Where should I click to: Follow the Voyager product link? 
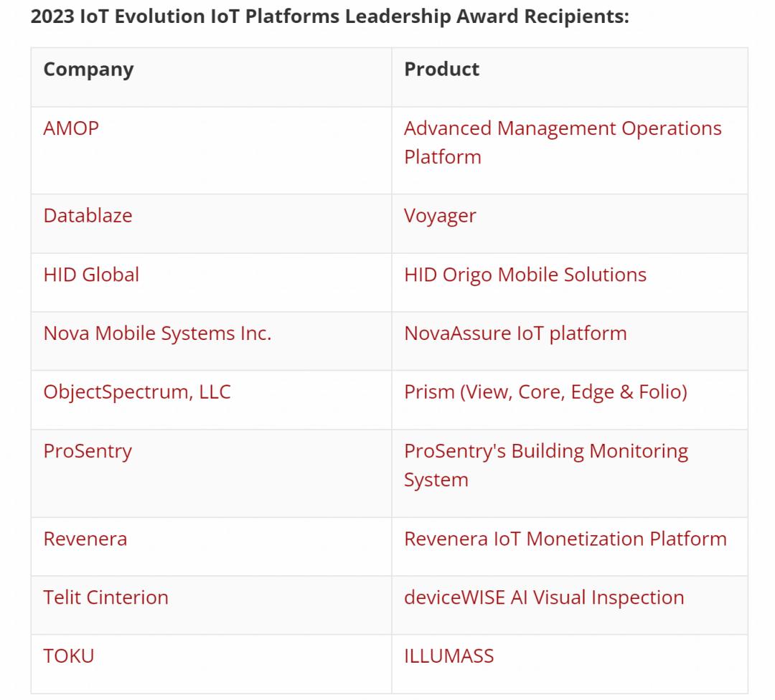point(440,216)
